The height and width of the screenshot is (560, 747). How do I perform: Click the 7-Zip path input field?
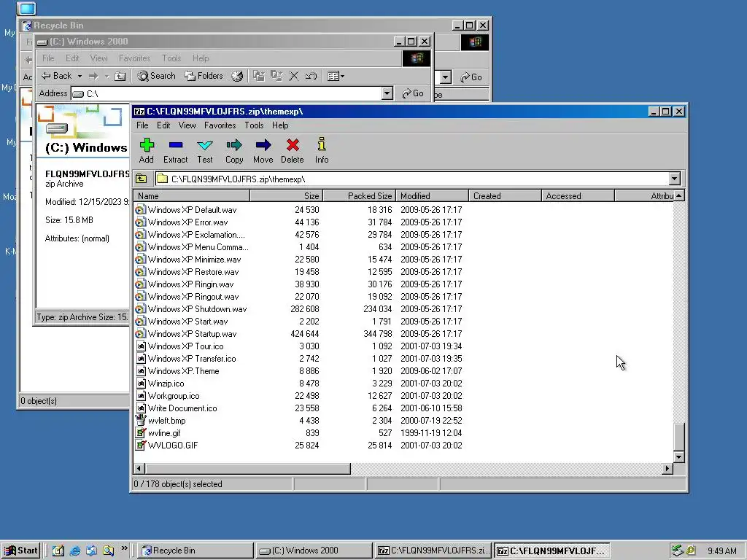pos(413,179)
